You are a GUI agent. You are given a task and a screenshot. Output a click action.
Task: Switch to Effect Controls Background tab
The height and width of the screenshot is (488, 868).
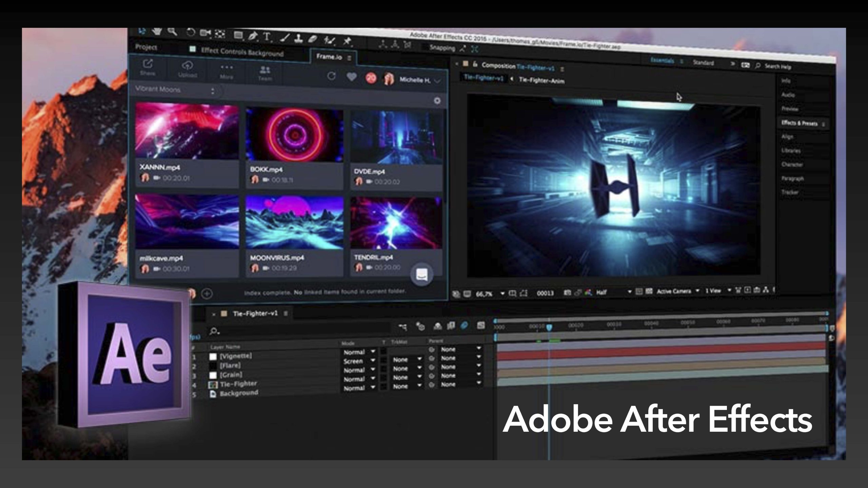[x=242, y=52]
